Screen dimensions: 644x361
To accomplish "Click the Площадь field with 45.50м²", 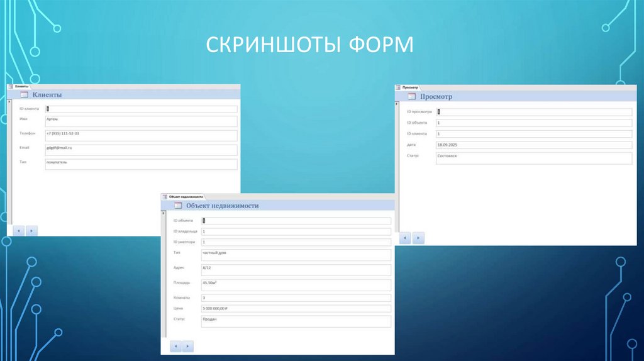I will point(296,285).
